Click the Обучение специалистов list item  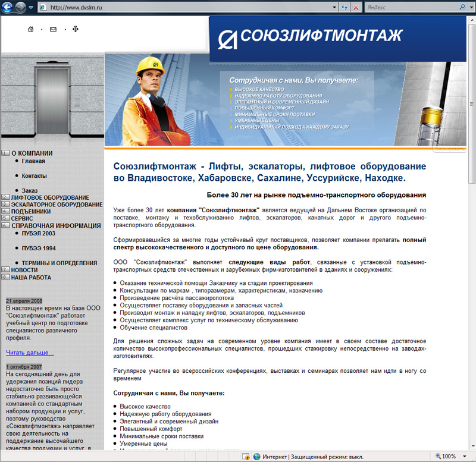(154, 328)
